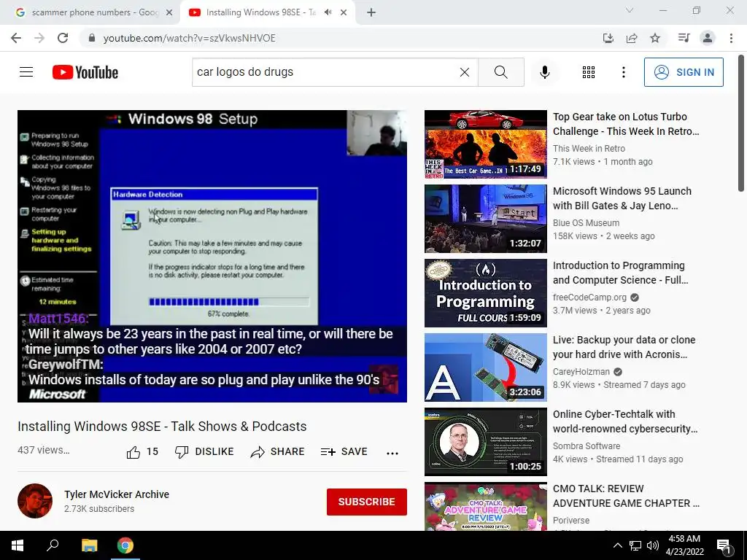Click Chrome icon in taskbar
747x560 pixels.
pyautogui.click(x=125, y=545)
